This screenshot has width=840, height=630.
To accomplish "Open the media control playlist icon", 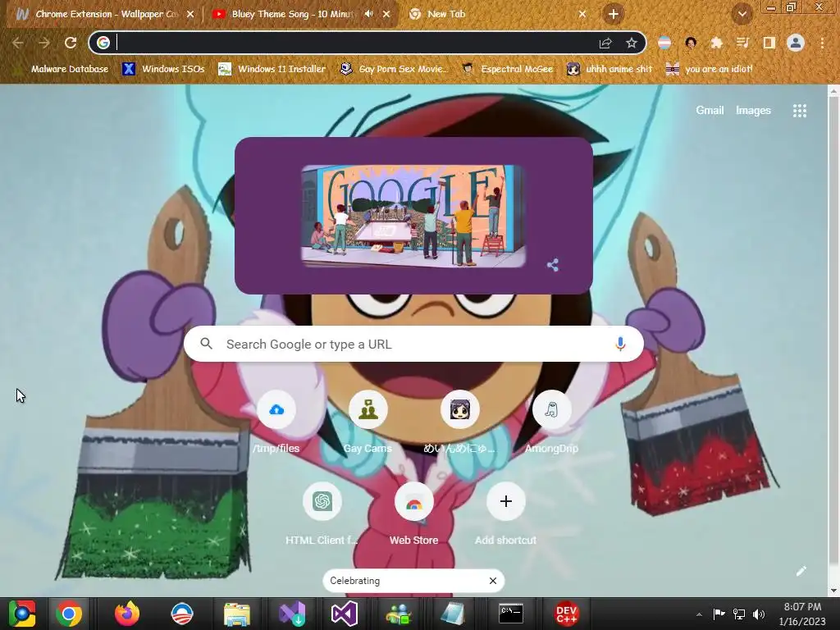I will 743,43.
